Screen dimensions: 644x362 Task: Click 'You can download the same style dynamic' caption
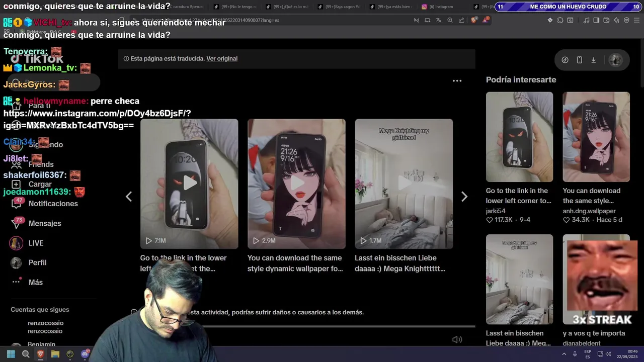[x=295, y=263]
